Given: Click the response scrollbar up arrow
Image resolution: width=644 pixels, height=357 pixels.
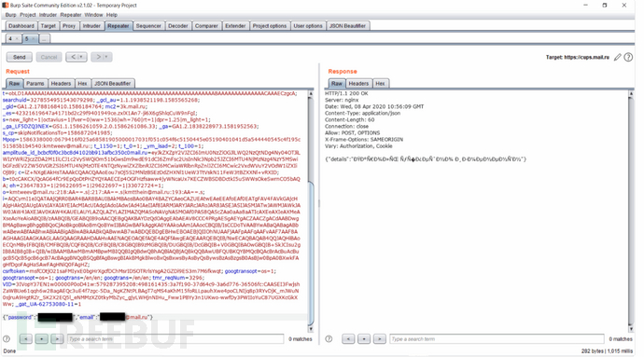Looking at the screenshot, I should tap(631, 94).
